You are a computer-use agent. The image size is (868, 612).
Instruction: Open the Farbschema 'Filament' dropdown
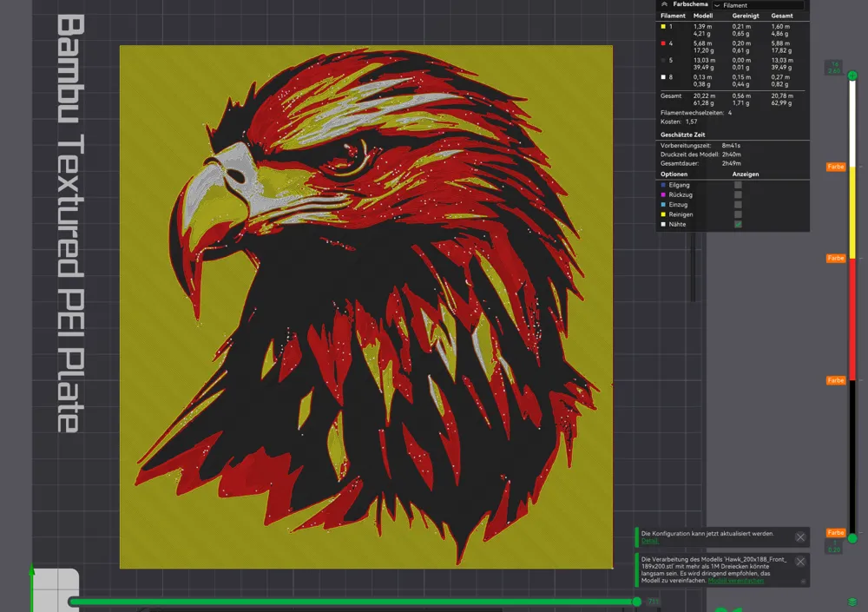[x=758, y=5]
